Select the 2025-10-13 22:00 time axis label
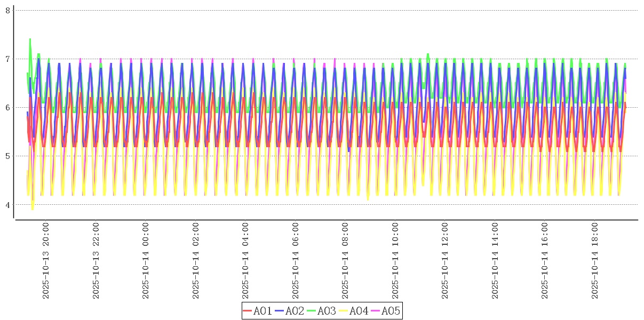The height and width of the screenshot is (320, 644). point(96,261)
